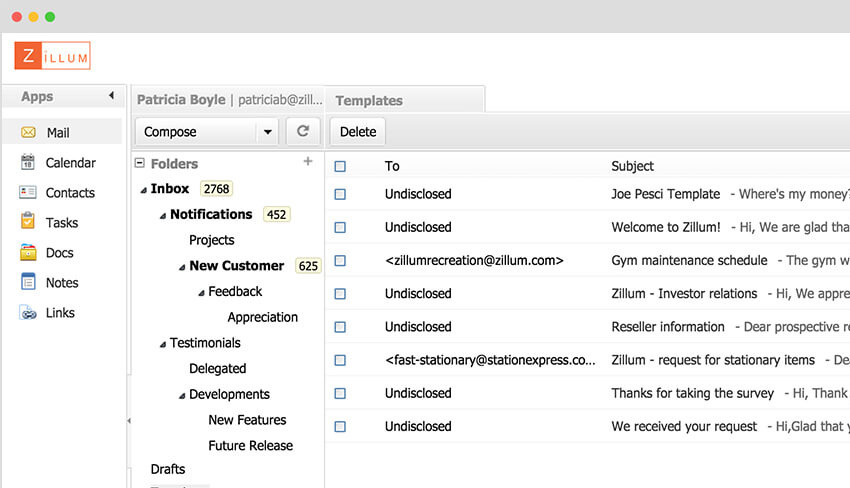This screenshot has height=488, width=850.
Task: Open the Feedback folder
Action: [235, 292]
